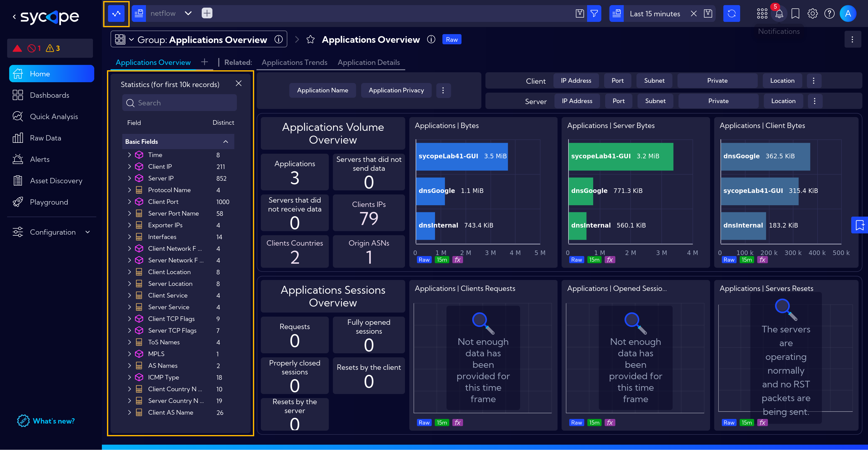868x450 pixels.
Task: Select the Applications Overview tab
Action: (x=153, y=62)
